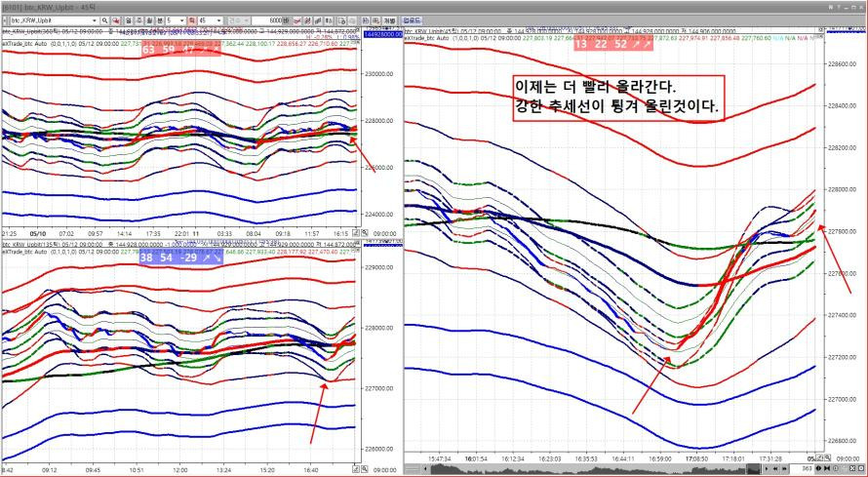
Task: Expand the minute interval dropdown showing 5
Action: (x=182, y=20)
